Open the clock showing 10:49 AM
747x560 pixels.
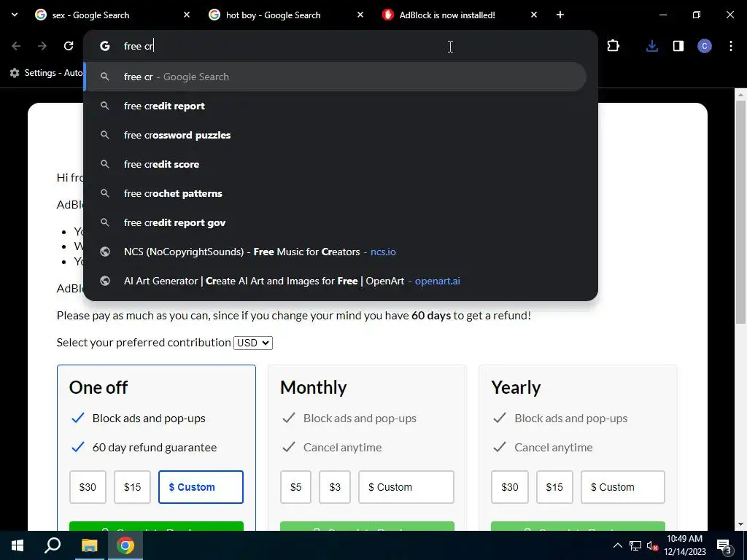pyautogui.click(x=684, y=545)
